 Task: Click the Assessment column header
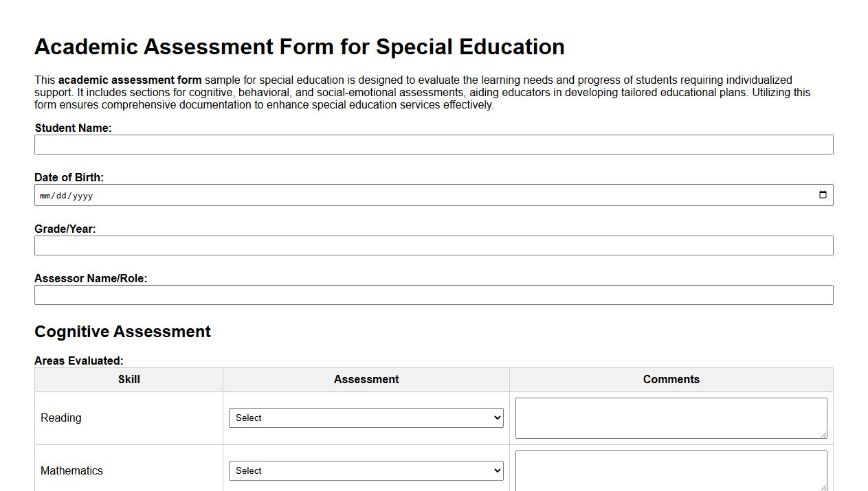(x=366, y=379)
